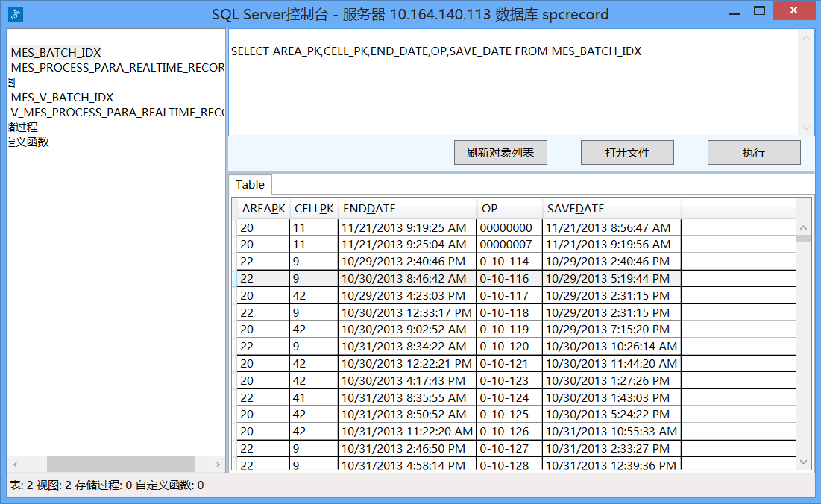Click OP cell 0-10-118
821x504 pixels.
tap(509, 312)
